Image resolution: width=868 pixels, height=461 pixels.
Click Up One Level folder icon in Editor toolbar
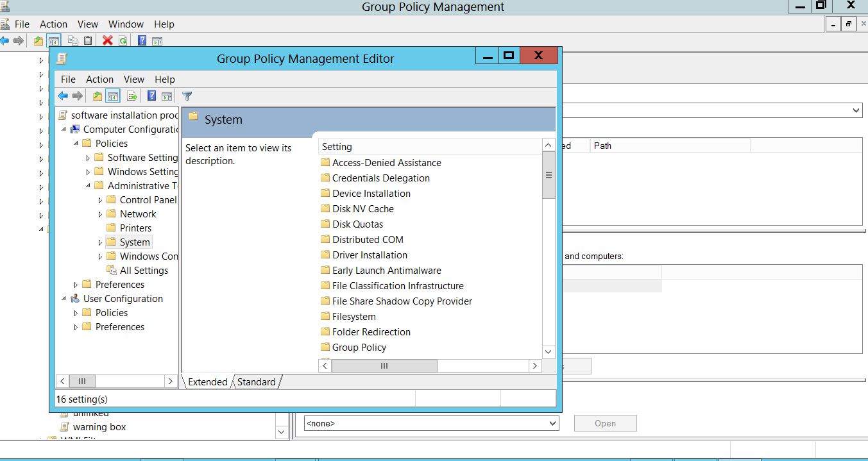[97, 96]
